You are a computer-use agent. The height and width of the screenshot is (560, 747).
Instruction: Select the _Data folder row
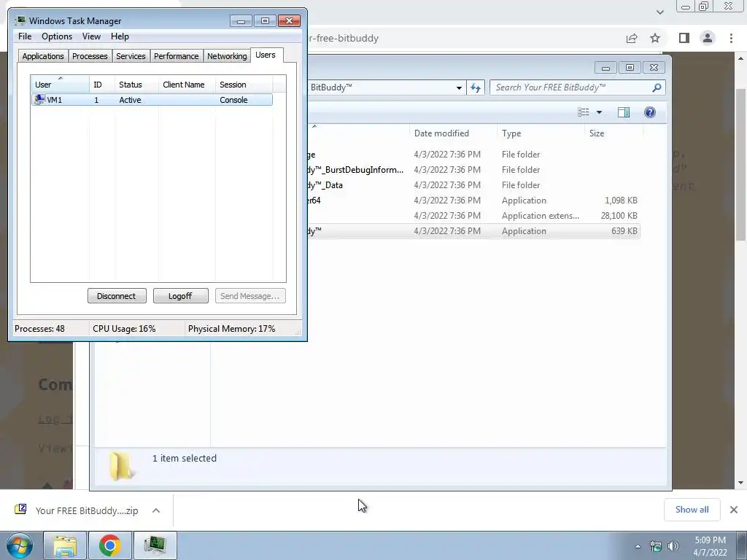tap(473, 184)
